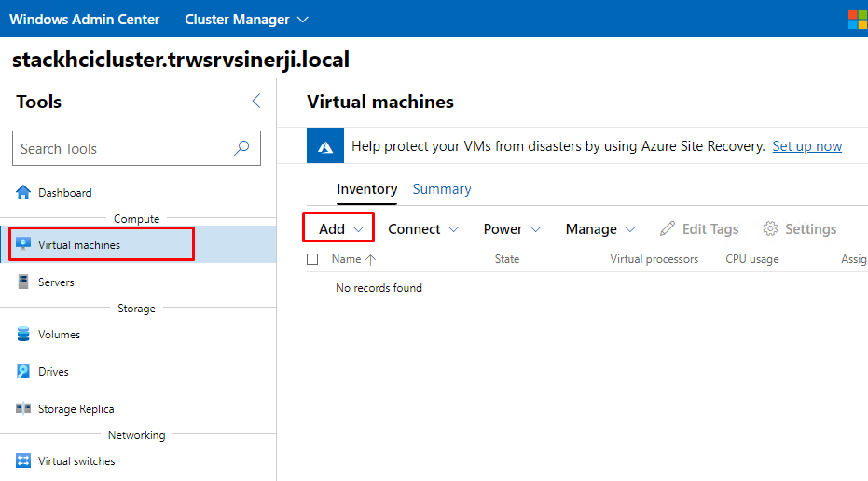Click the Settings gear icon
868x481 pixels.
(x=770, y=228)
